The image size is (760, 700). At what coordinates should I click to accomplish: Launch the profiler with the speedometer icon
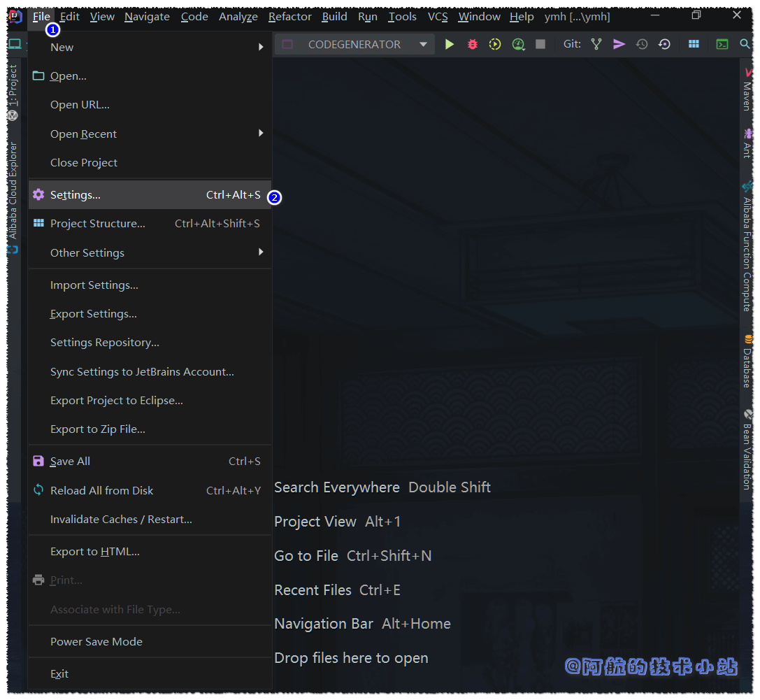518,43
